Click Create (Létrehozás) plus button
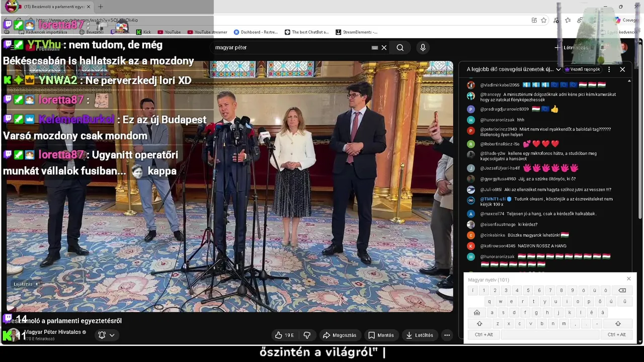The height and width of the screenshot is (362, 644). tap(572, 48)
